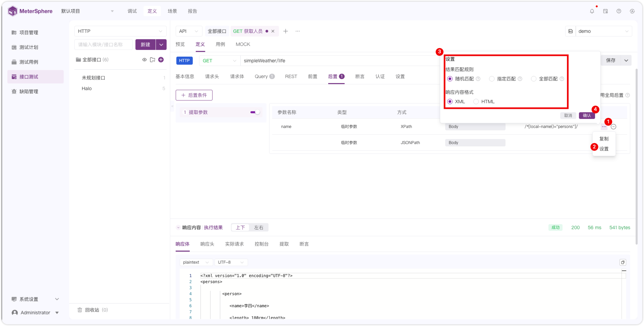Switch to the 断言 request tab

click(x=360, y=76)
